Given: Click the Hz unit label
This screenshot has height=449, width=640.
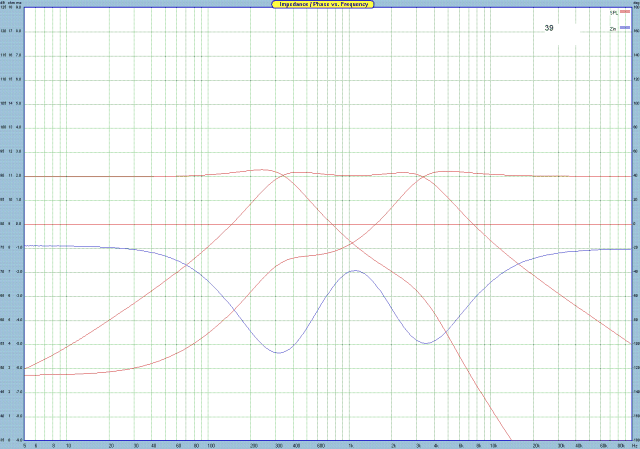Looking at the screenshot, I should pyautogui.click(x=634, y=446).
